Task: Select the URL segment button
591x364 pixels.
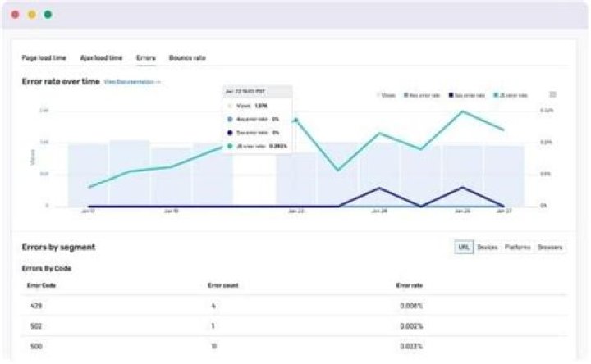Action: pos(464,247)
